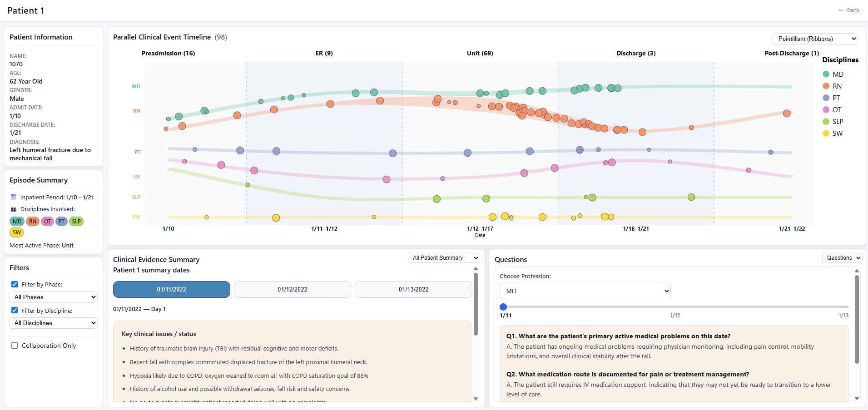Screen dimensions: 868x410
Task: Switch to the 01/11/2022 summary date tab
Action: [172, 289]
